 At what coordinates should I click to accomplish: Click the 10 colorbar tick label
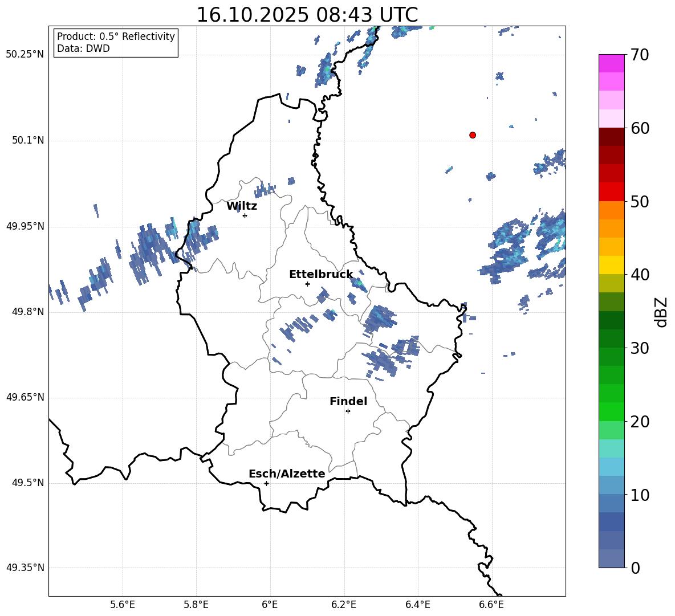click(x=640, y=495)
